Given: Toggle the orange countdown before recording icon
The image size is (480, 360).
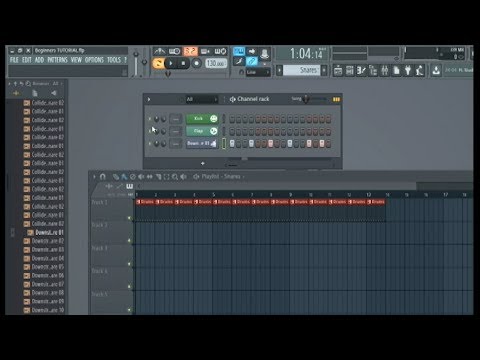Looking at the screenshot, I should 190,51.
